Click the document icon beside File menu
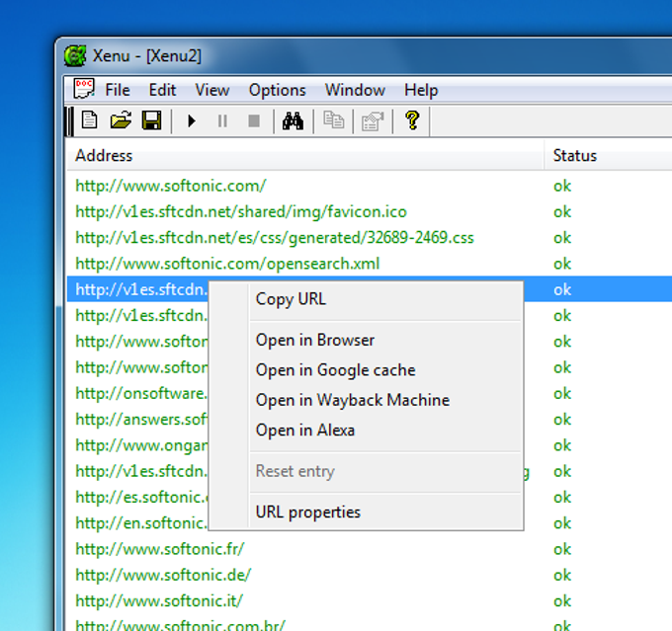672x631 pixels. (x=84, y=89)
